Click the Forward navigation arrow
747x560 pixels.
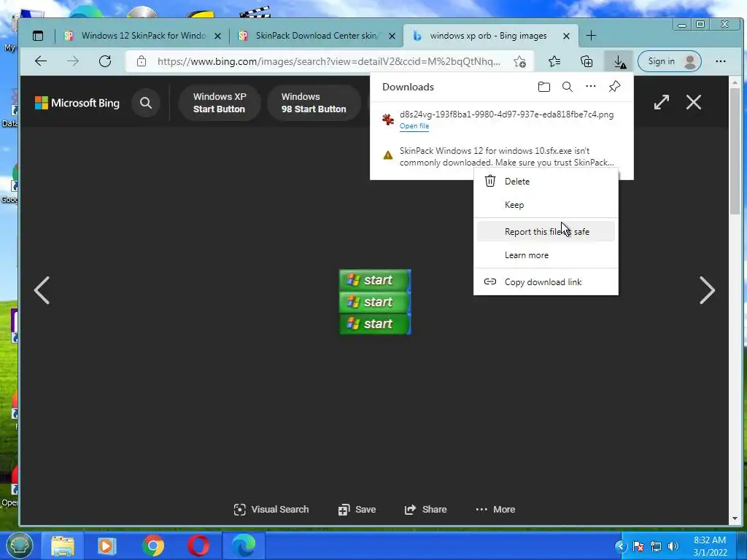pos(73,61)
